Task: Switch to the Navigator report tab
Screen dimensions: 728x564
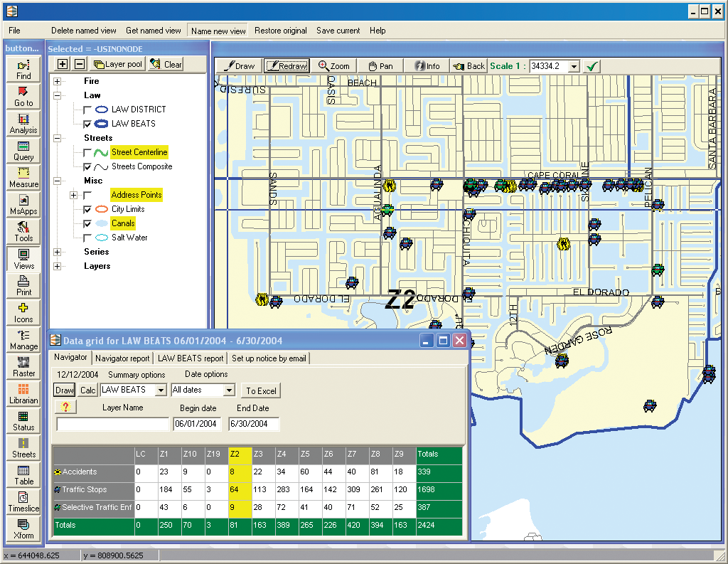Action: pyautogui.click(x=122, y=358)
